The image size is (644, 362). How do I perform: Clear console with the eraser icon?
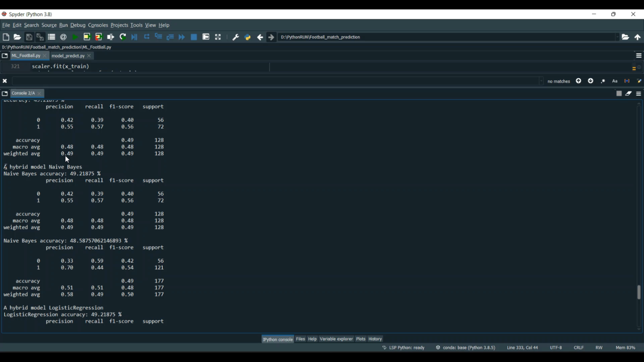point(629,94)
